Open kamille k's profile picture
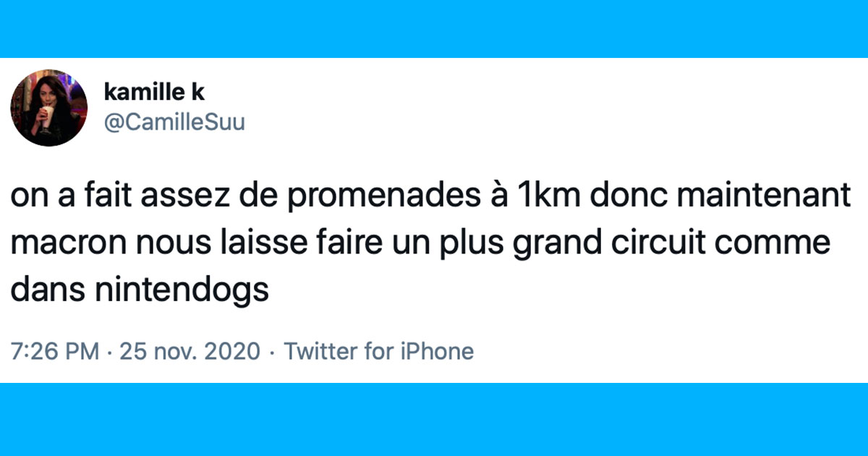The height and width of the screenshot is (456, 868). tap(49, 109)
